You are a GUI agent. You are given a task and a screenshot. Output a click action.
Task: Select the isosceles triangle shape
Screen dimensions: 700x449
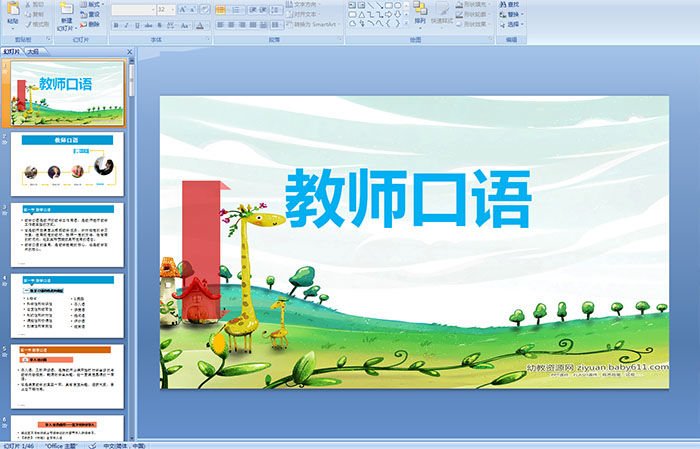click(362, 14)
